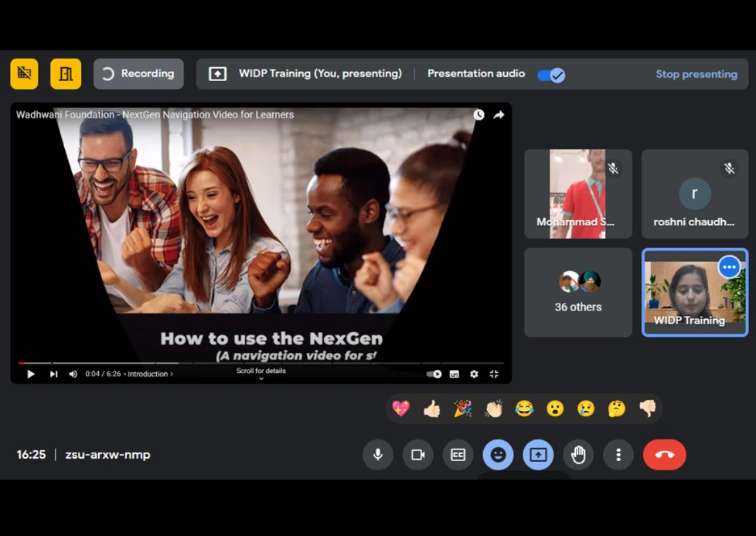756x536 pixels.
Task: Send the thumbs down reaction
Action: 648,409
